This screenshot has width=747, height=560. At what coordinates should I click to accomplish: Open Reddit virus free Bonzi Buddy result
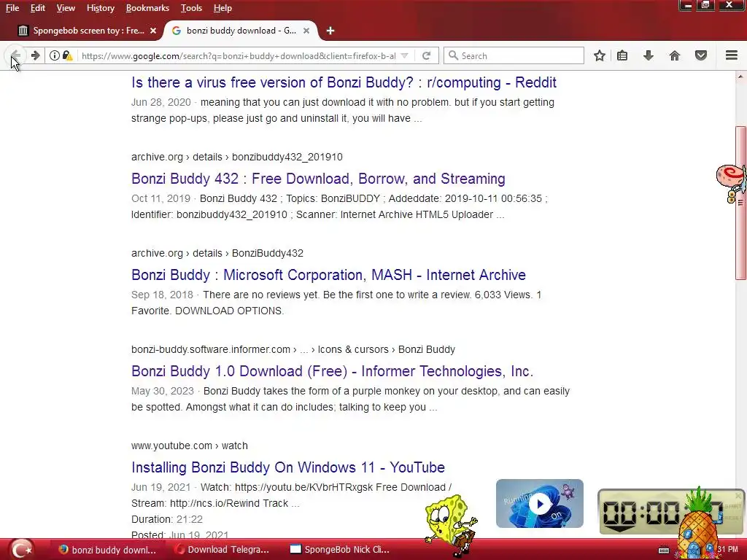(x=344, y=82)
